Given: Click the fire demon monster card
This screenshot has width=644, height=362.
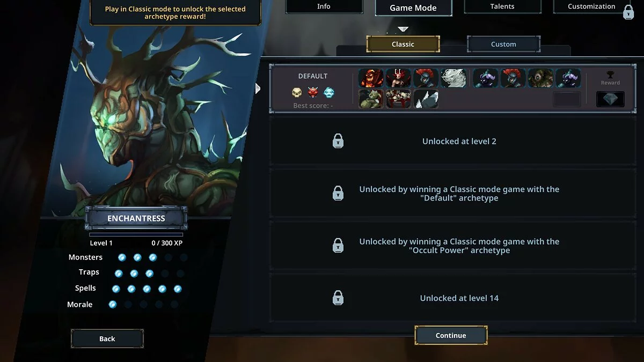Looking at the screenshot, I should click(371, 78).
